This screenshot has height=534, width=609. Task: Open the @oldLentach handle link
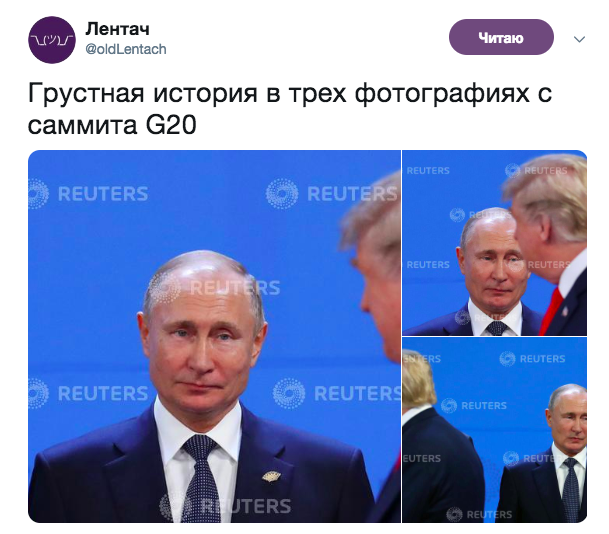tap(125, 49)
